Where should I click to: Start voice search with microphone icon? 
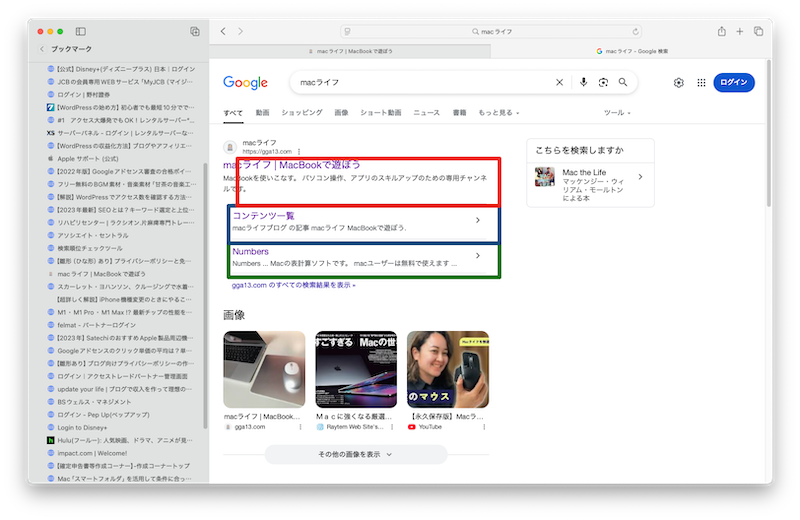583,82
